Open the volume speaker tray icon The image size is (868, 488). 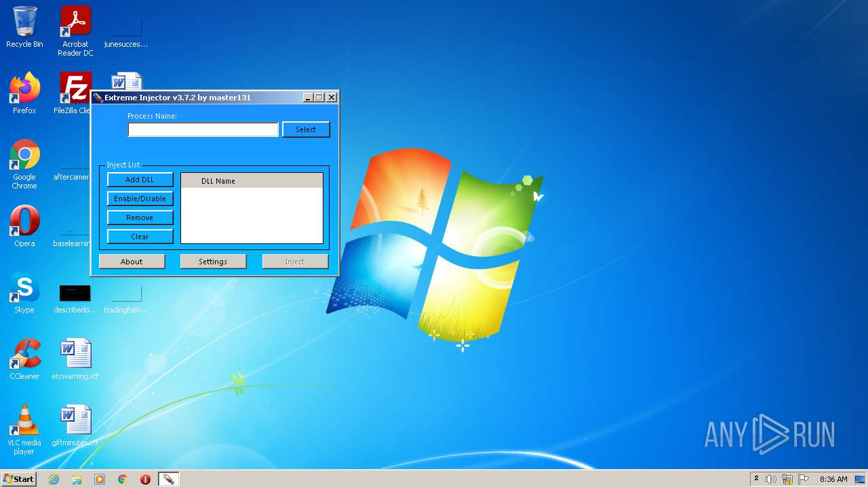771,479
